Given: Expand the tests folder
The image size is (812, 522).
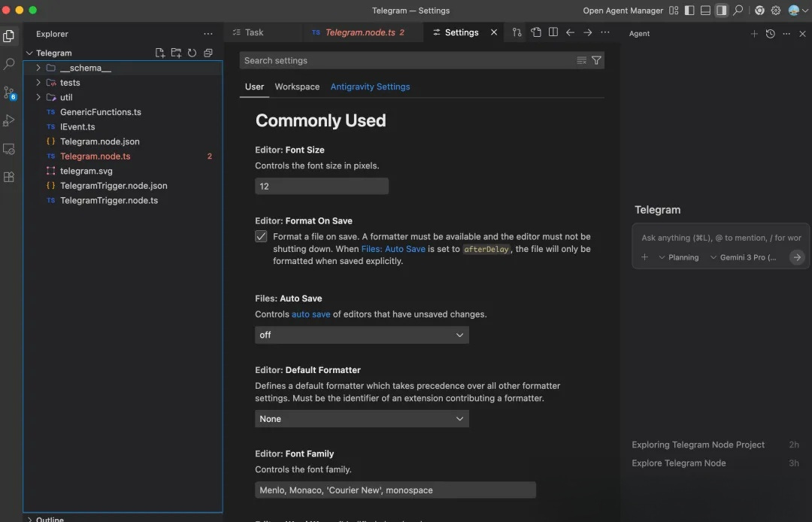Looking at the screenshot, I should 69,83.
